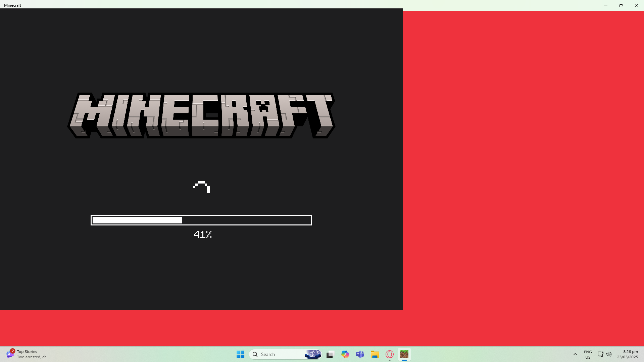644x362 pixels.
Task: Open File Explorer from the taskbar
Action: (x=375, y=354)
